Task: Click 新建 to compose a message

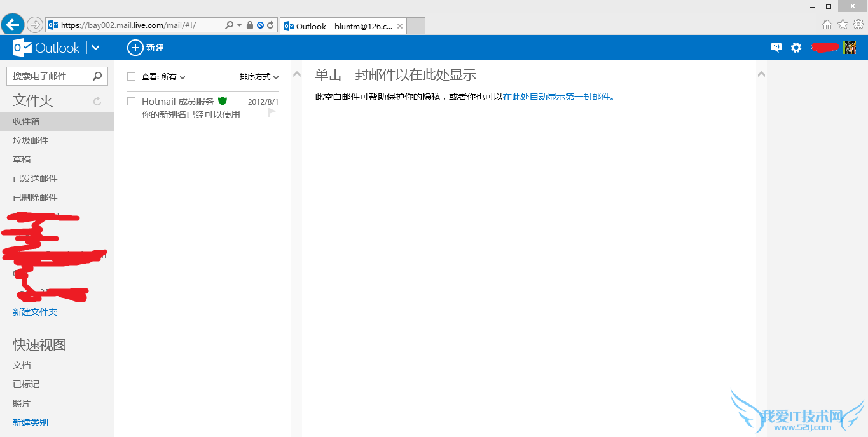Action: tap(146, 48)
